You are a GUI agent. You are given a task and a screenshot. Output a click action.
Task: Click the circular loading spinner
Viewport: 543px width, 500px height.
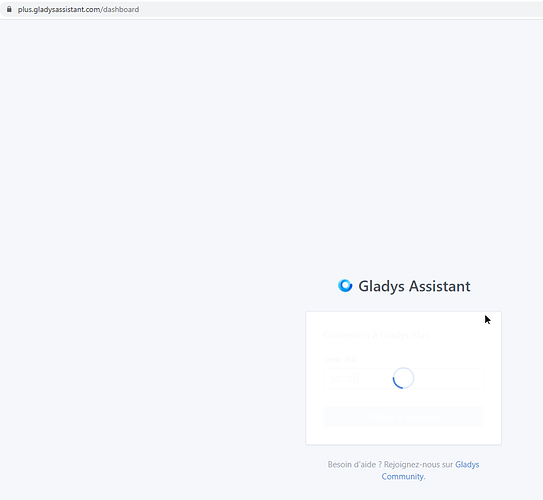point(403,378)
